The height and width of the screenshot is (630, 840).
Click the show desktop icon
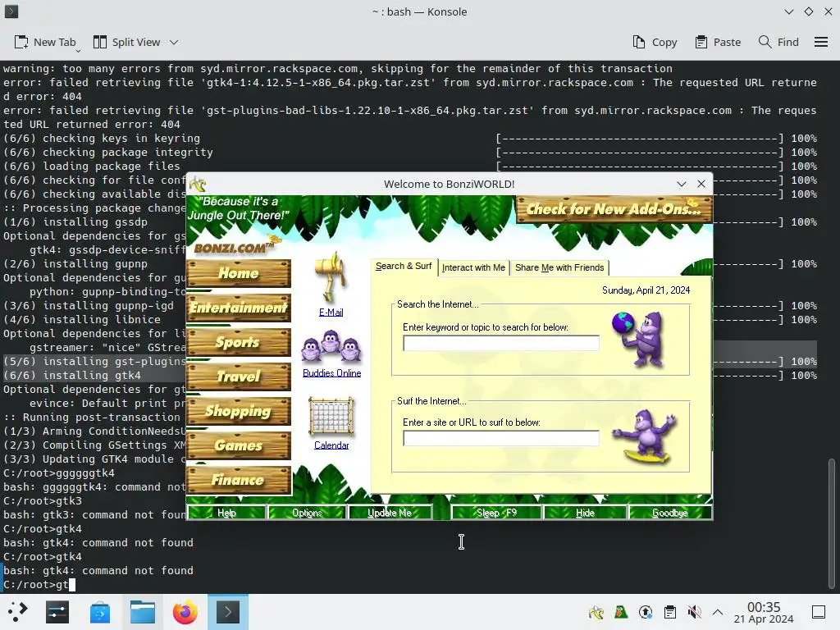(x=819, y=612)
